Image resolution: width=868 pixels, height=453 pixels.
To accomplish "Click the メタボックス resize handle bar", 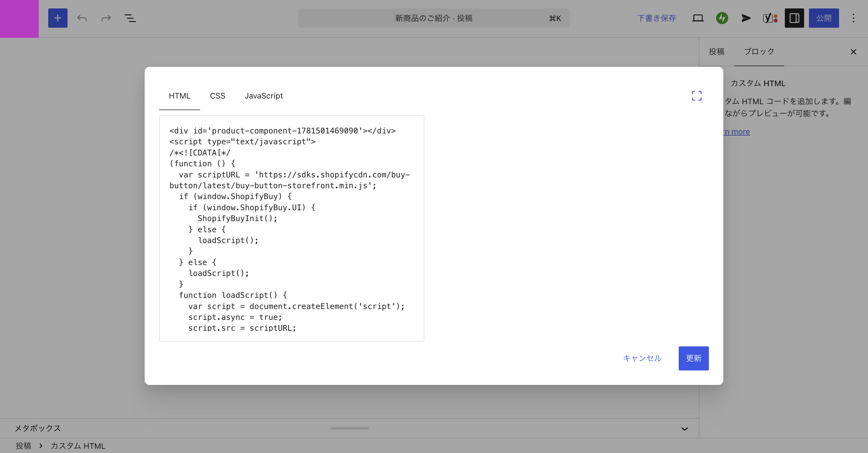I will (349, 428).
